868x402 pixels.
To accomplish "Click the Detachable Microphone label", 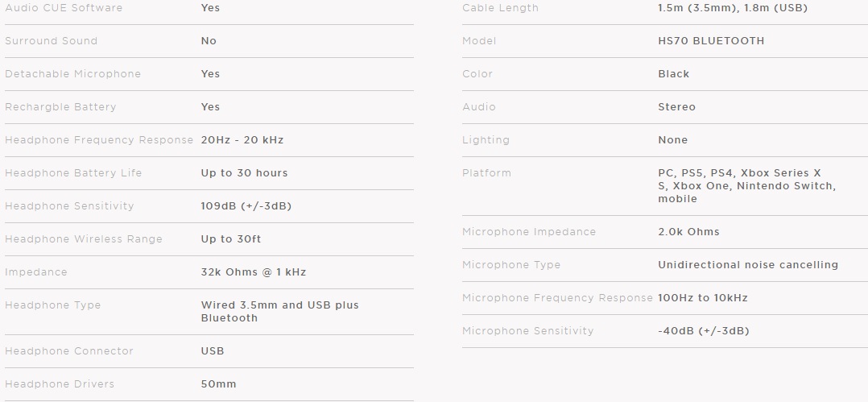I will [x=72, y=74].
